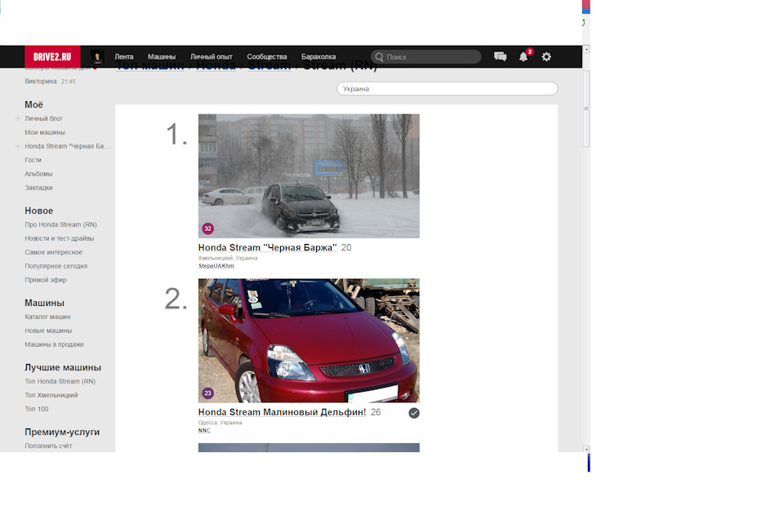This screenshot has height=532, width=784.
Task: Click the Украина region filter field
Action: pos(447,89)
